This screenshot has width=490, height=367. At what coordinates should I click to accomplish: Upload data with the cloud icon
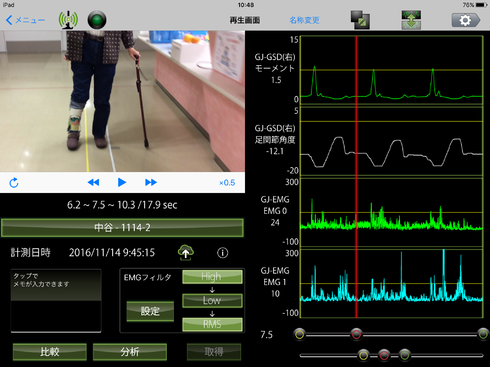(186, 253)
